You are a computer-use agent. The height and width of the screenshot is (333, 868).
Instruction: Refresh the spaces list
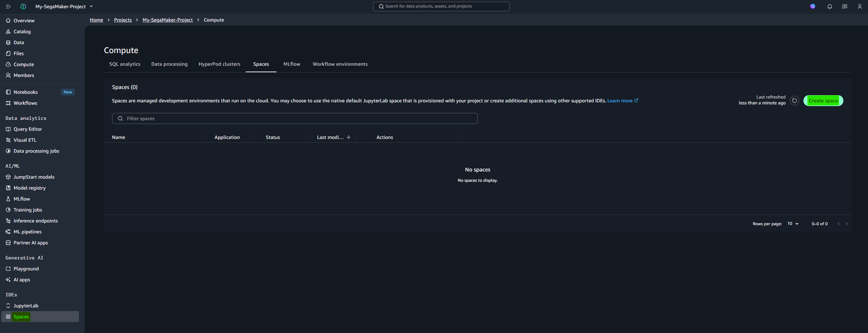(x=795, y=101)
